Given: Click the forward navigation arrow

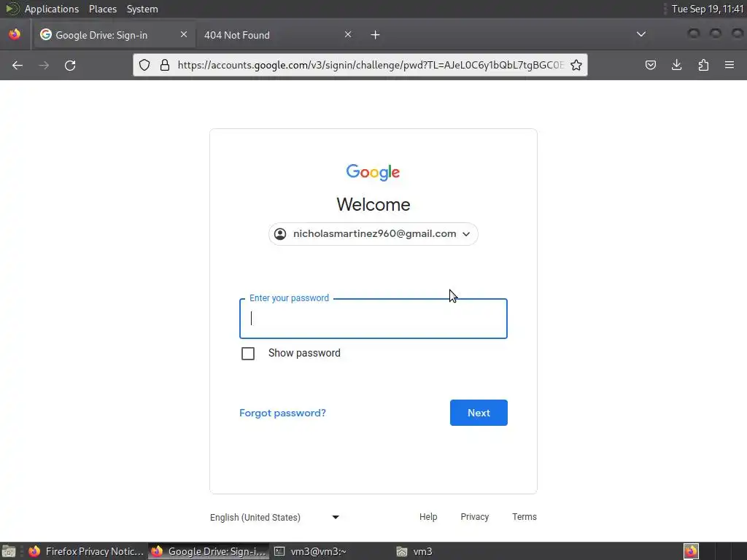Looking at the screenshot, I should (x=44, y=65).
